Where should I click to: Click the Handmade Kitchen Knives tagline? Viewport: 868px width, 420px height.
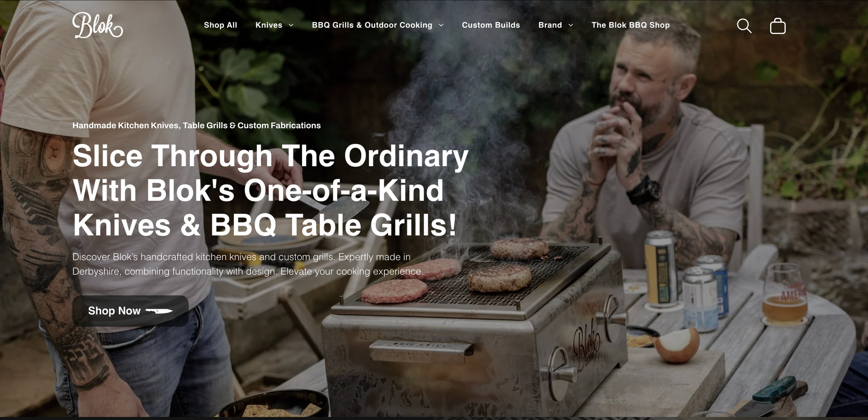197,126
